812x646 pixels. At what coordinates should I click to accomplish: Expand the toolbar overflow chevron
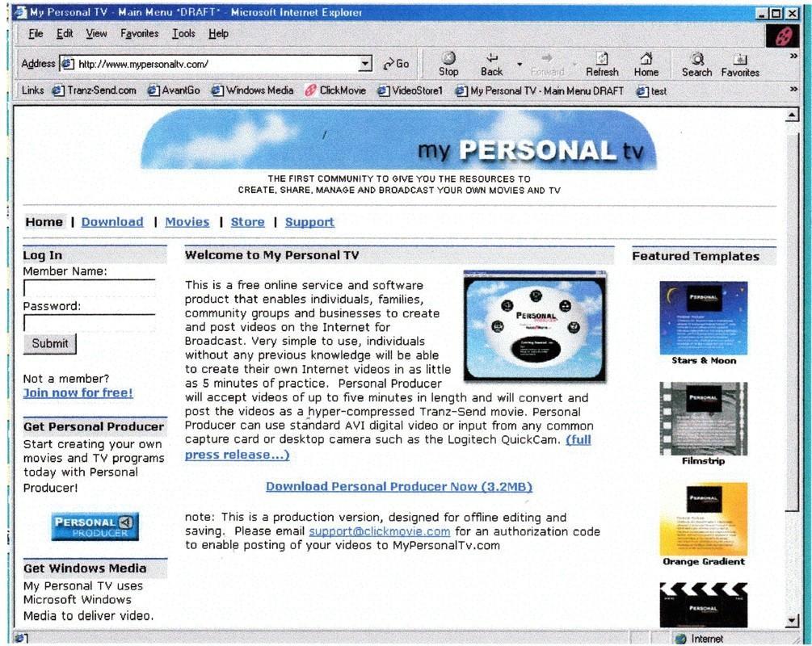793,56
